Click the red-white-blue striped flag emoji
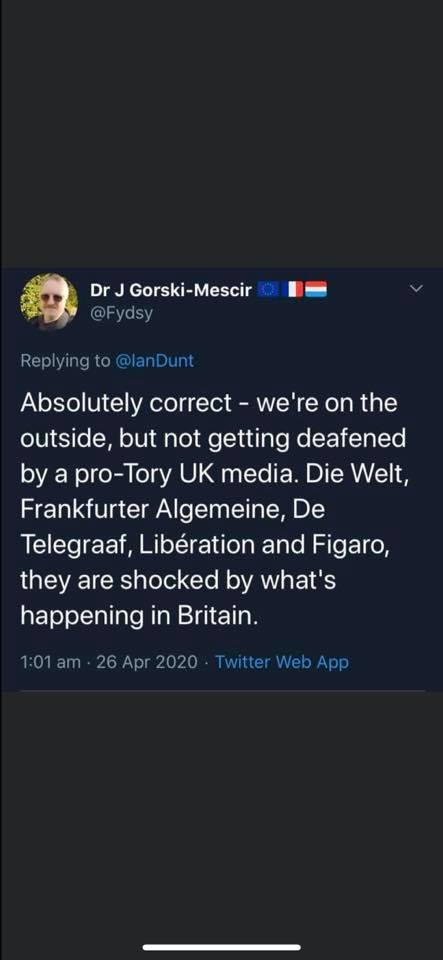 [x=316, y=290]
